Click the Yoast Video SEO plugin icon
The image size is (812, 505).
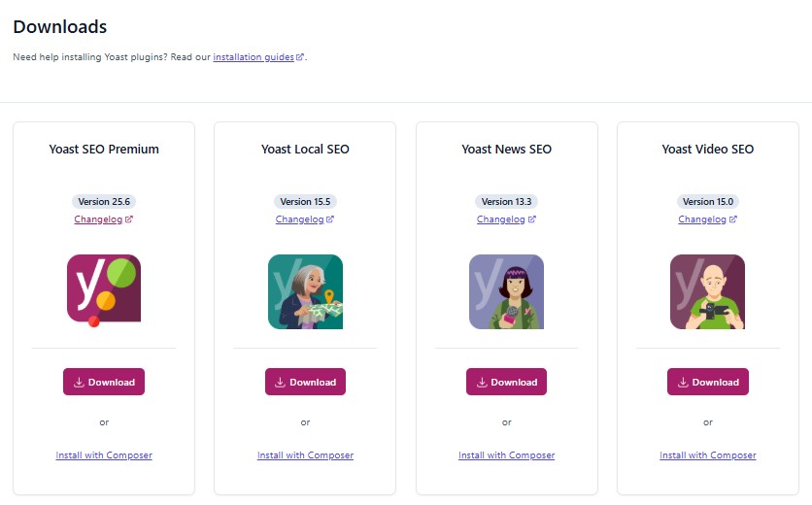click(707, 291)
